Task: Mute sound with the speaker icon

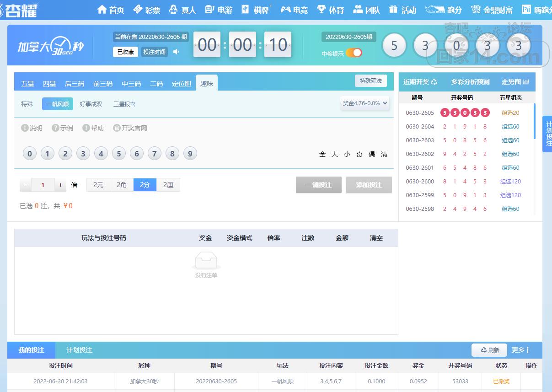Action: pos(176,52)
